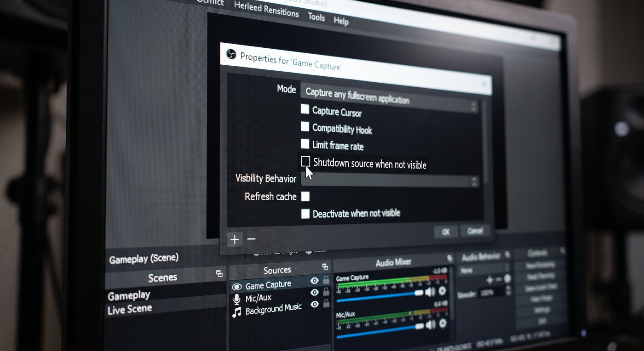Viewport: 644px width, 351px height.
Task: Mute Mic/Aux with its speaker icon
Action: 431,325
